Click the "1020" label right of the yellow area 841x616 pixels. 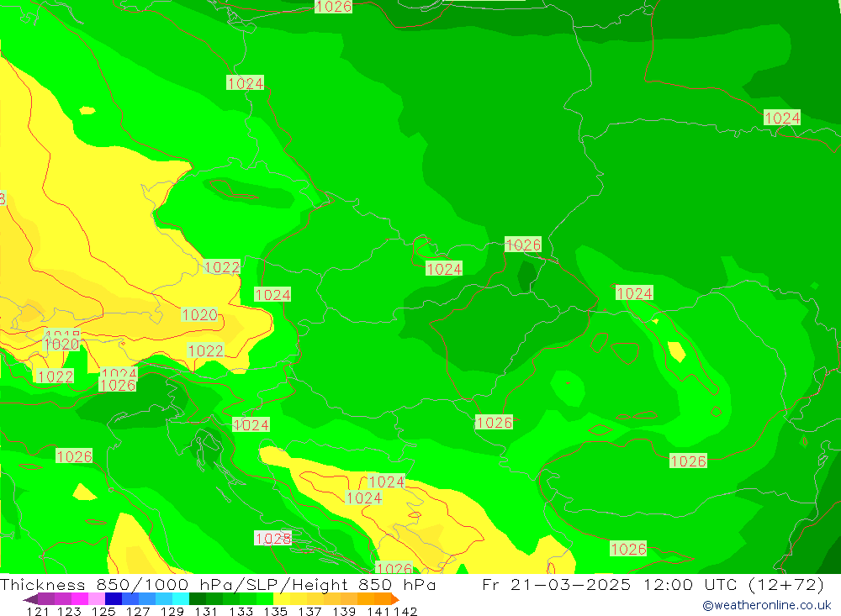click(199, 314)
